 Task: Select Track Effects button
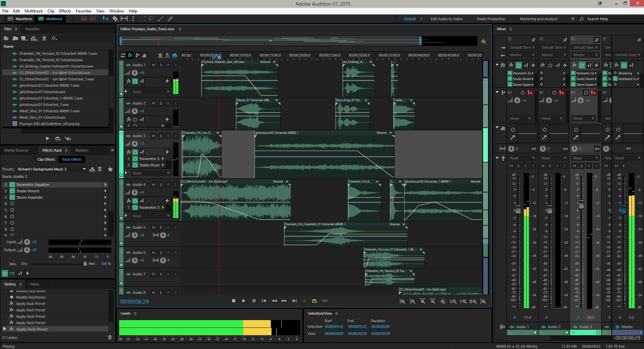click(x=72, y=159)
